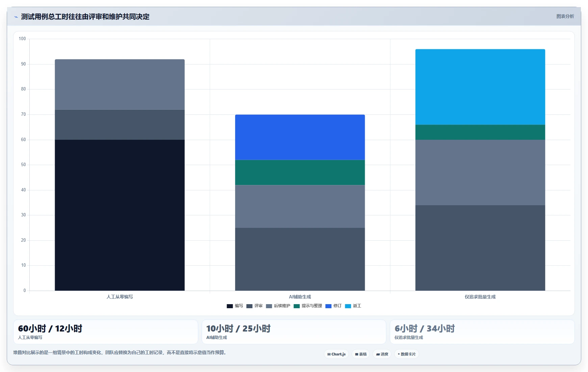Screen dimensions: 588x372
Task: Open the 10小时 / 25小时 data card
Action: coord(294,332)
